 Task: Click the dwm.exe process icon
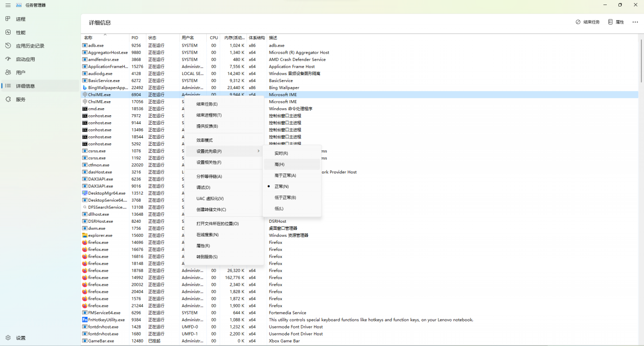[85, 228]
